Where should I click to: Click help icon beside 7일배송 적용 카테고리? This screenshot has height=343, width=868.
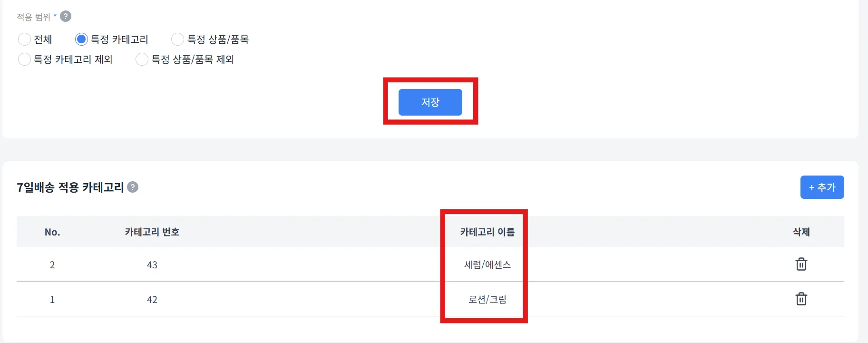tap(133, 187)
